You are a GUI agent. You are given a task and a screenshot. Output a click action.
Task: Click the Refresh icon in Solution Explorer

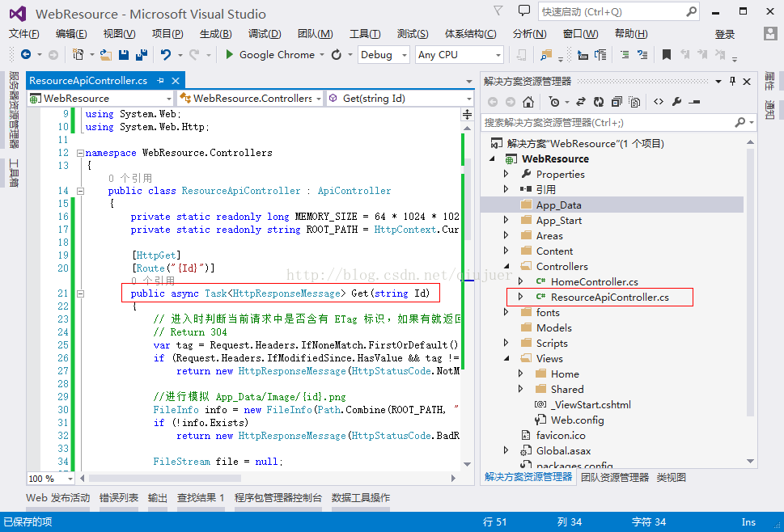pos(599,102)
